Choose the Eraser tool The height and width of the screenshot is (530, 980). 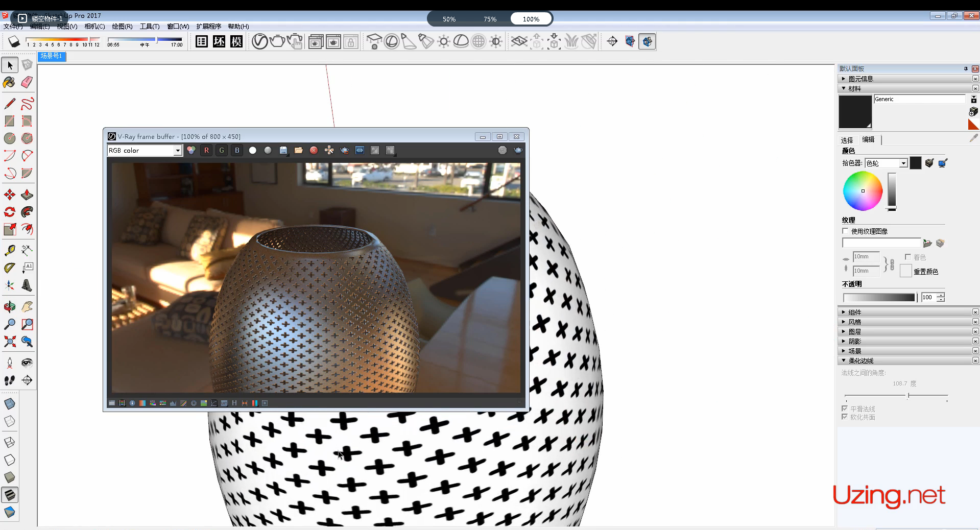[x=27, y=82]
